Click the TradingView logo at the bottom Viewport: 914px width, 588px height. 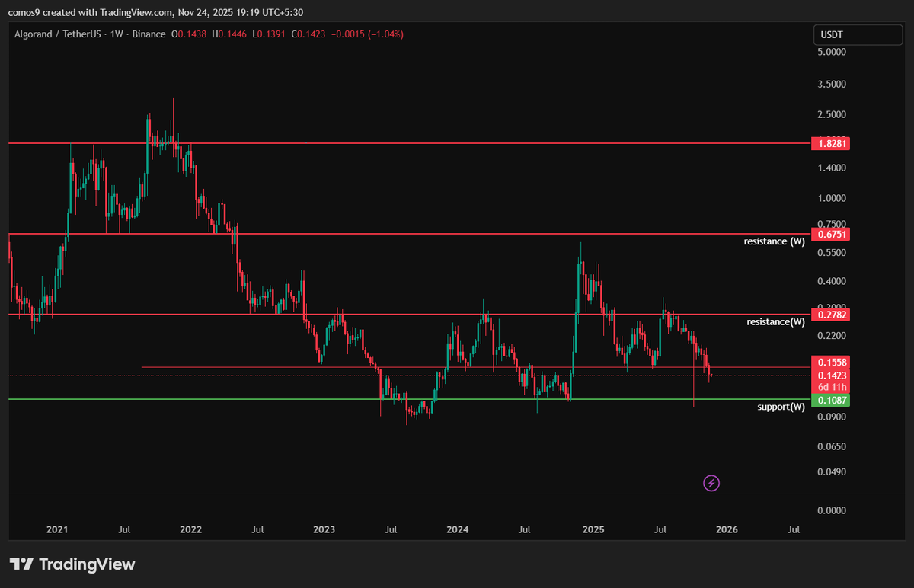pos(72,564)
